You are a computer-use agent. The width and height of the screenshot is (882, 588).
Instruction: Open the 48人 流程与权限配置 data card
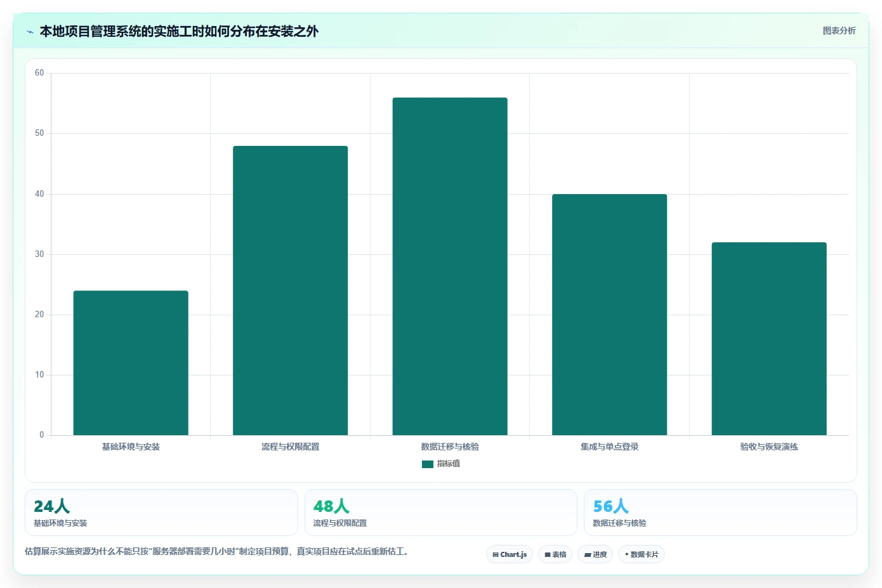click(x=441, y=513)
